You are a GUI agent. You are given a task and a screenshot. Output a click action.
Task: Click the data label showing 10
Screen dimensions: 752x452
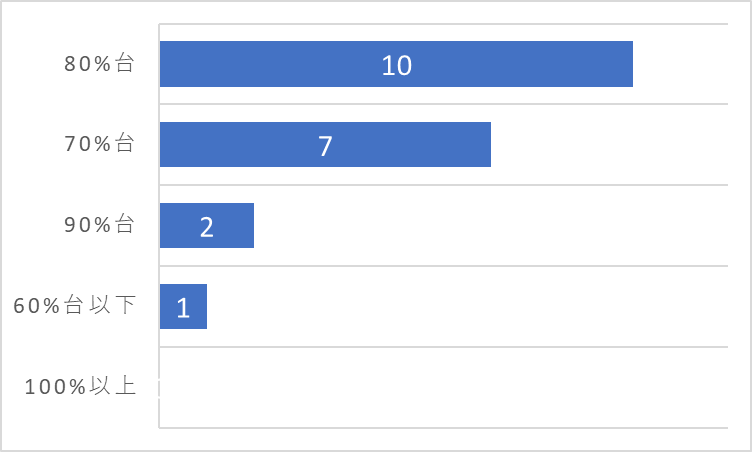(x=397, y=65)
